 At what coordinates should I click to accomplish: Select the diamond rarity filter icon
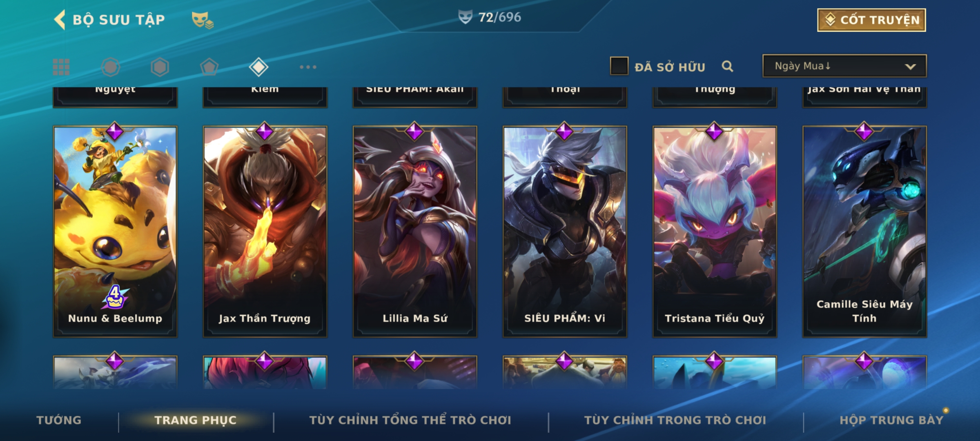point(258,67)
